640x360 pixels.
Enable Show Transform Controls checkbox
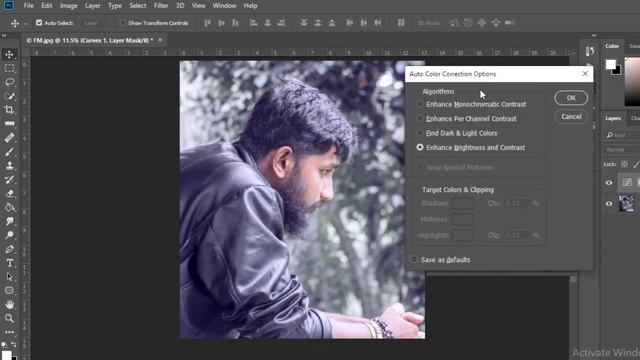123,23
